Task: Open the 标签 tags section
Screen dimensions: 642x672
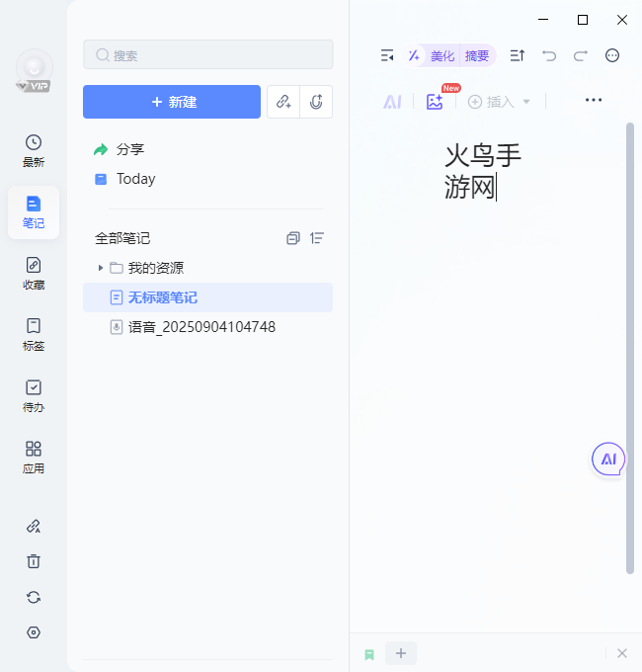Action: click(34, 335)
